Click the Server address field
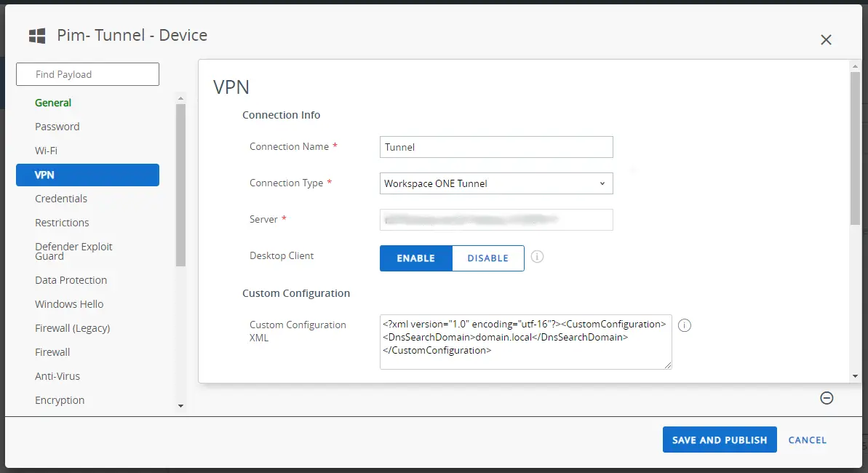 click(x=496, y=220)
